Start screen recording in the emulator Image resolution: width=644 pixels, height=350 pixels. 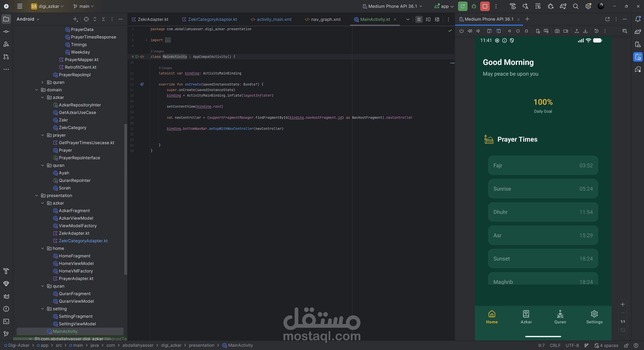(566, 31)
